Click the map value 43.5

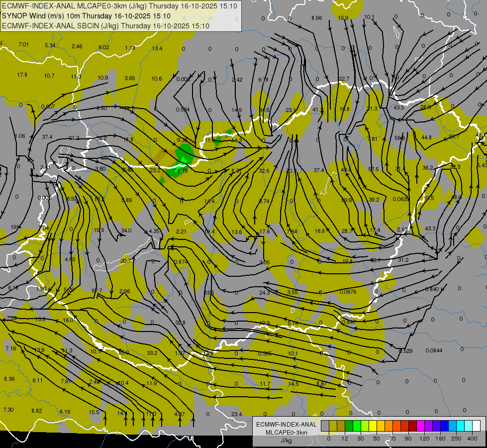[399, 108]
